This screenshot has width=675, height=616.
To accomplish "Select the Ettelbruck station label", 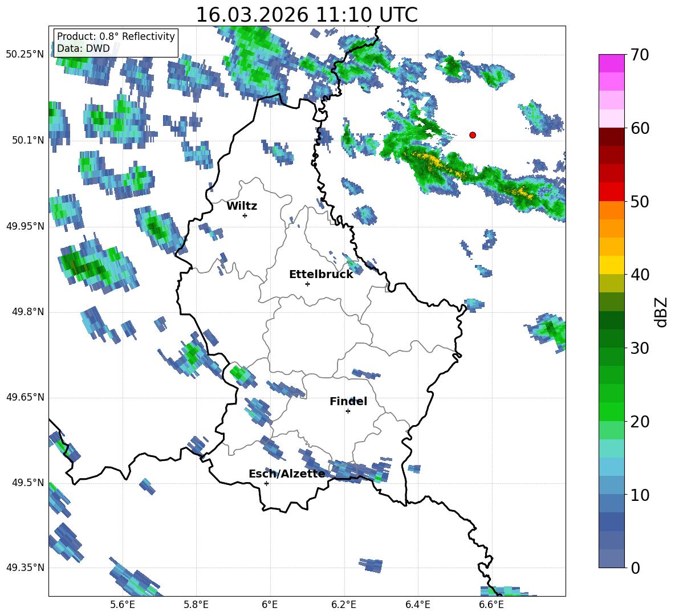I will pos(321,275).
